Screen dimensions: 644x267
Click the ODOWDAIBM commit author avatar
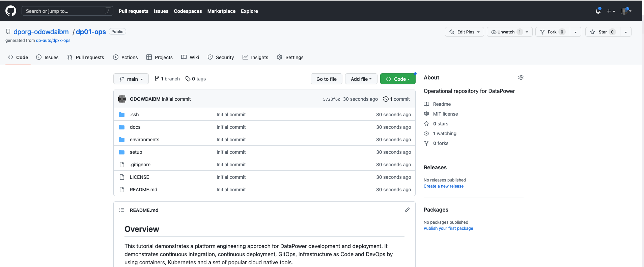(122, 99)
